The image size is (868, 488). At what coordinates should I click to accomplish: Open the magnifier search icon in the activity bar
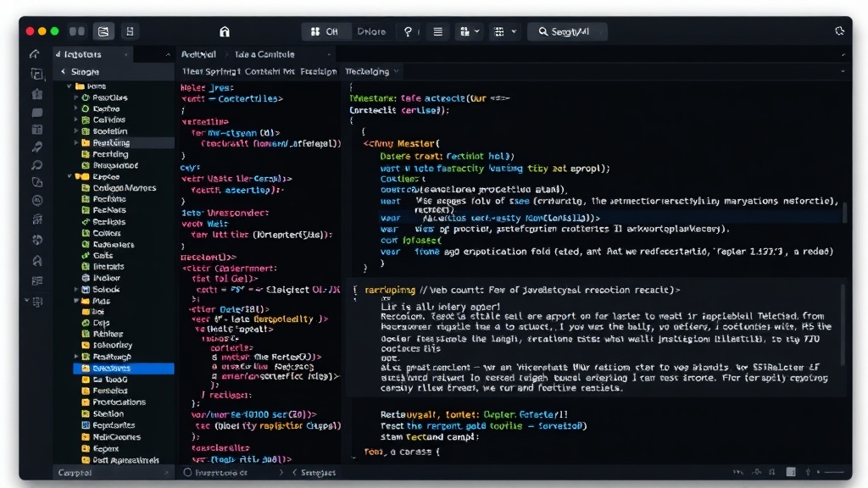(37, 164)
